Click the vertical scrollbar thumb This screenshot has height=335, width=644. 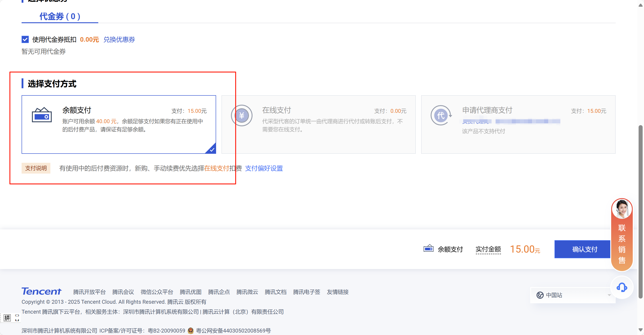[x=640, y=212]
